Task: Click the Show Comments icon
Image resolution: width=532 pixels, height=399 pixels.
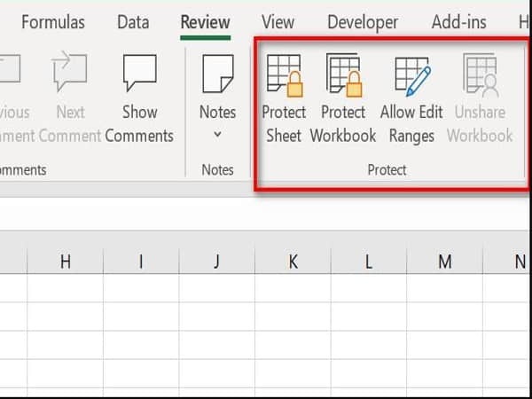Action: [140, 73]
